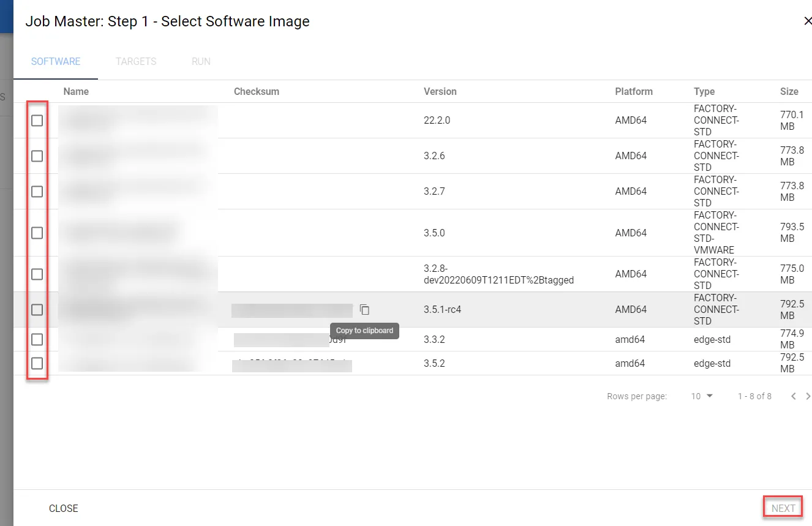Go to previous page of results
The width and height of the screenshot is (812, 526).
click(x=793, y=396)
